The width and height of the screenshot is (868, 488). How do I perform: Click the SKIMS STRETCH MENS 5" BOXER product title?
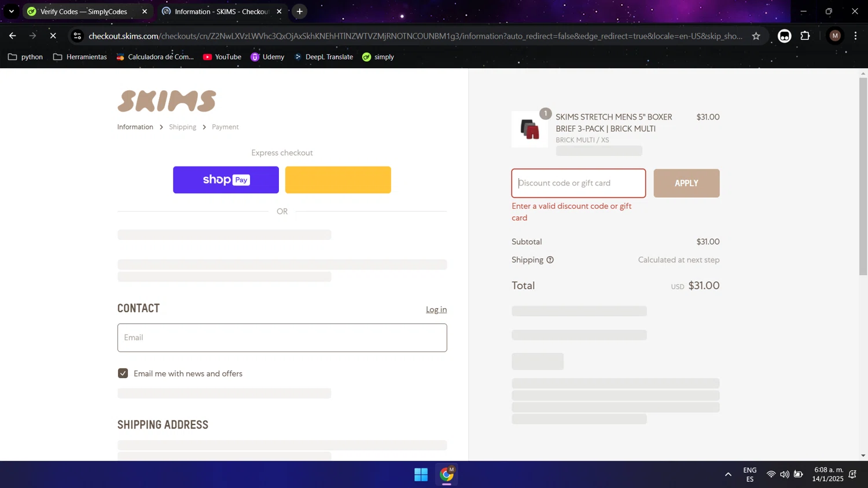click(614, 123)
